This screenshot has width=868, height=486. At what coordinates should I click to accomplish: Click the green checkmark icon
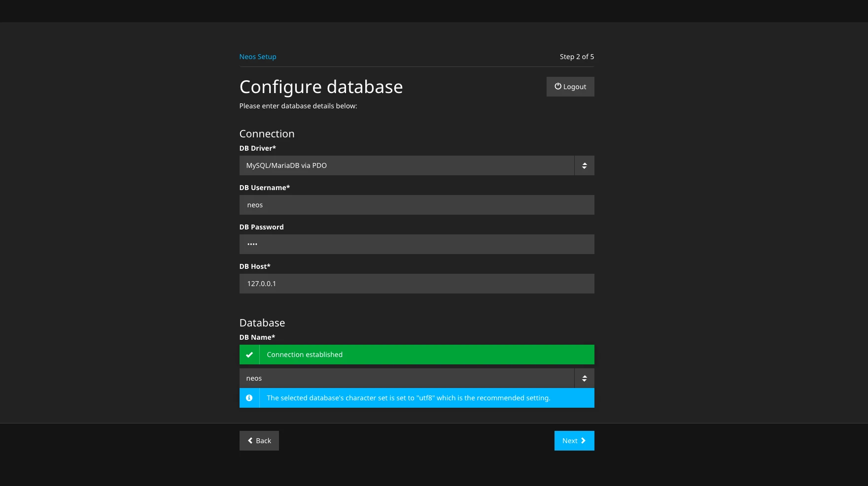pos(249,355)
